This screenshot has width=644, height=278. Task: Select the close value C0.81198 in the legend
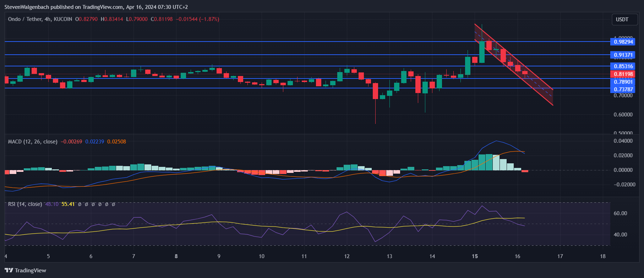pyautogui.click(x=162, y=19)
